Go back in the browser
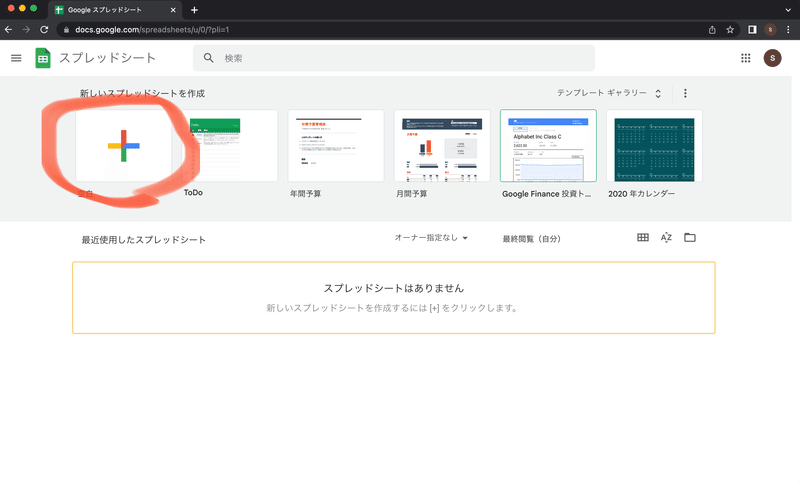The image size is (800, 482). click(x=8, y=30)
